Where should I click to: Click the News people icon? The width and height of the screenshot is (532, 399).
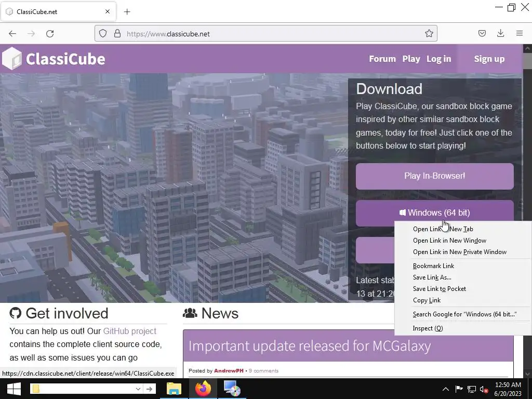(190, 313)
